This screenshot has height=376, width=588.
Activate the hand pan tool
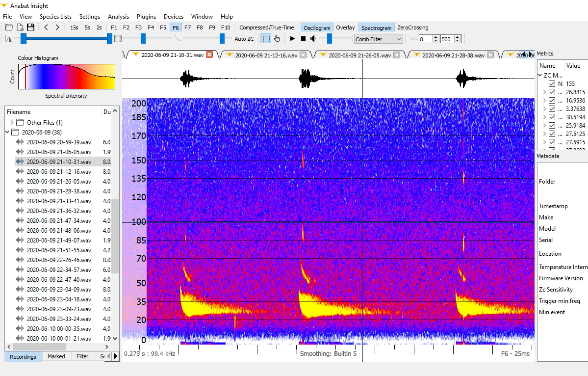(x=277, y=38)
